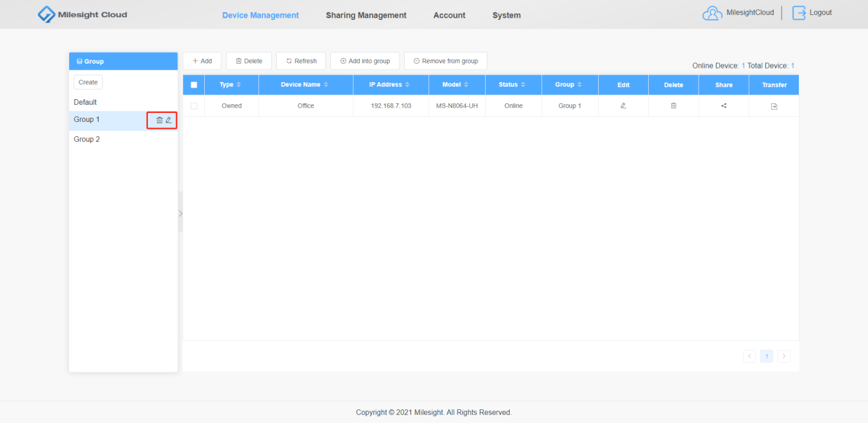Open the Device Management tab
The height and width of the screenshot is (423, 868).
coord(260,15)
